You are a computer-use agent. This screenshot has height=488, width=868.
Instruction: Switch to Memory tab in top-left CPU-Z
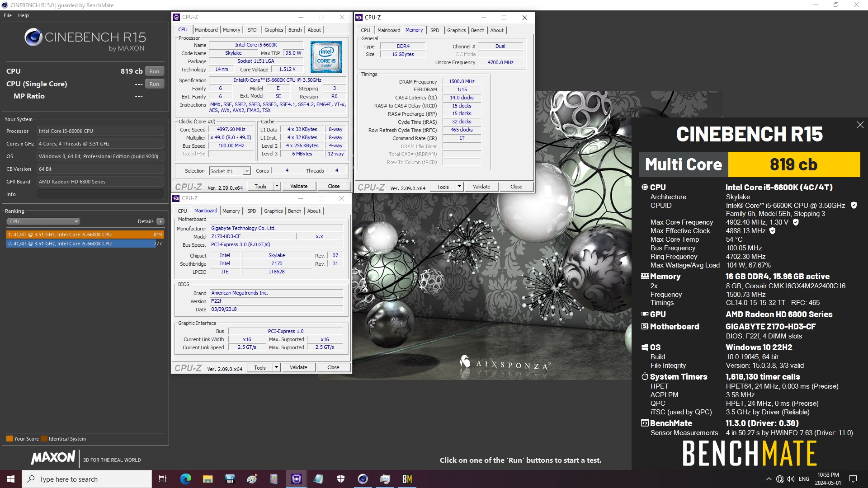pyautogui.click(x=231, y=30)
